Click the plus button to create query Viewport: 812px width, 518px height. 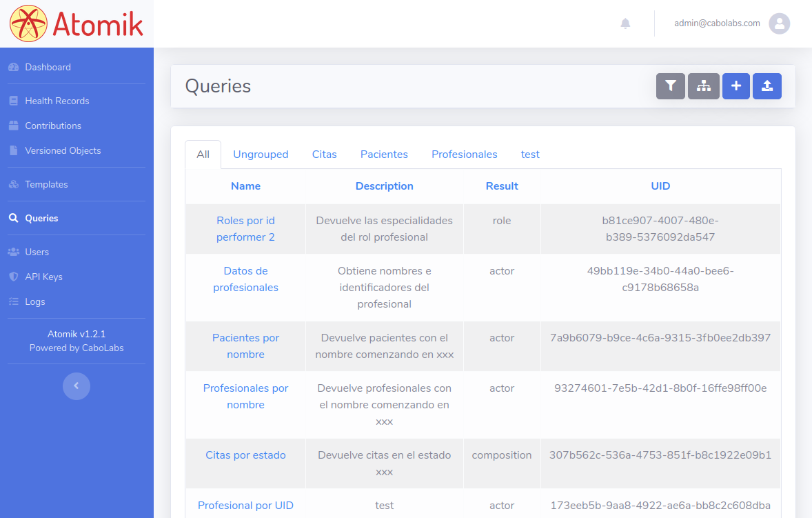click(735, 86)
